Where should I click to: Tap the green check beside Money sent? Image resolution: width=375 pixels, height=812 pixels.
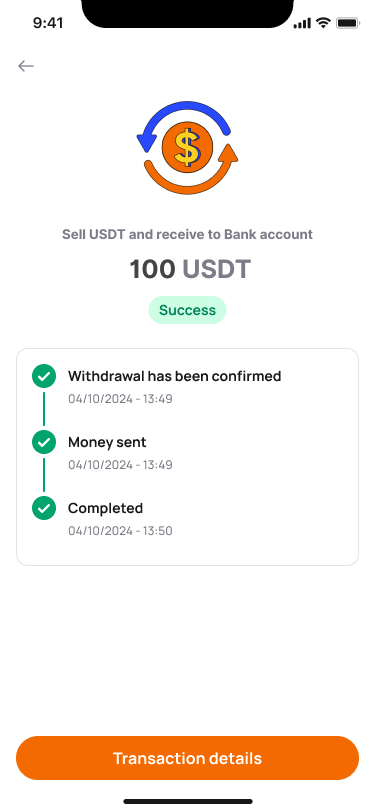44,442
